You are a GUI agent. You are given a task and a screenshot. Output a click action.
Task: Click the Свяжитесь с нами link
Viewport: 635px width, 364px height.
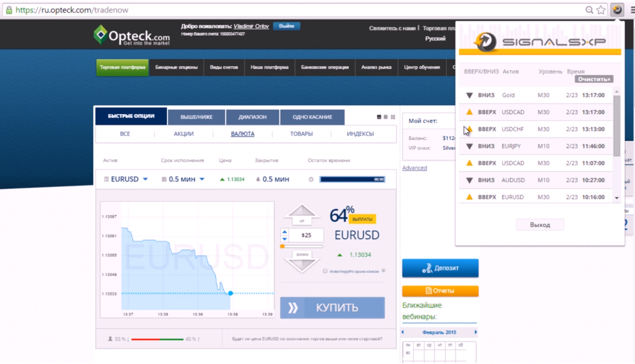392,28
